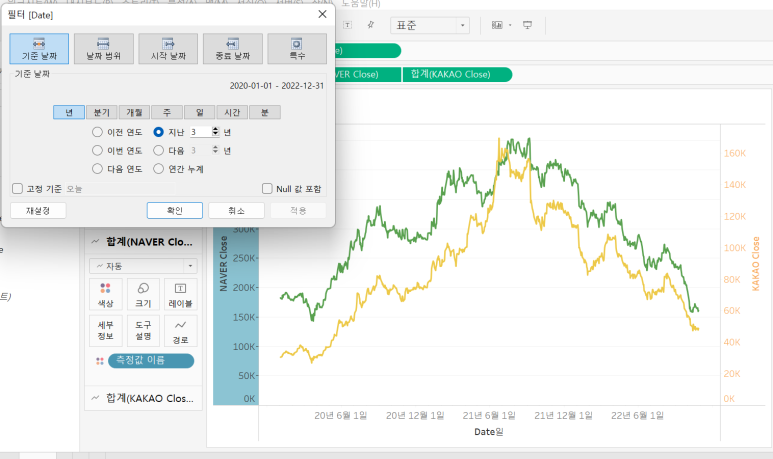Expand the 합계(KAKAO Clos... marks card
The image size is (773, 459).
tap(143, 398)
